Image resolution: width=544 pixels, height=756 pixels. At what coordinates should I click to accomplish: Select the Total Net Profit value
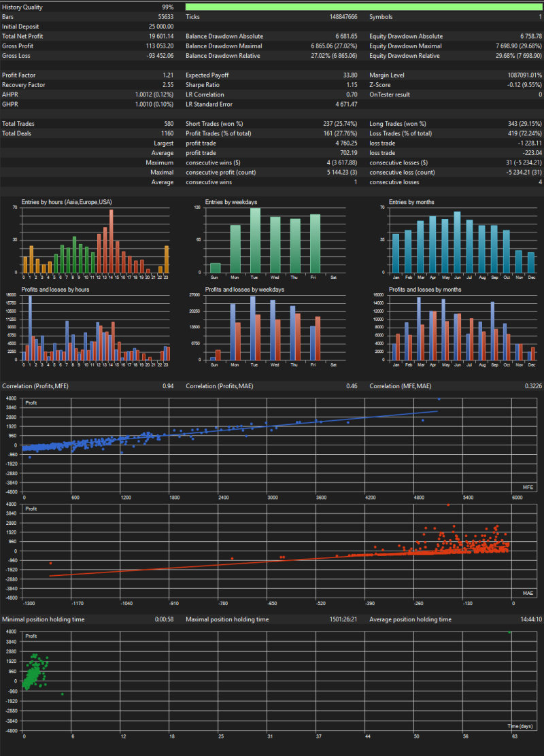[x=161, y=36]
